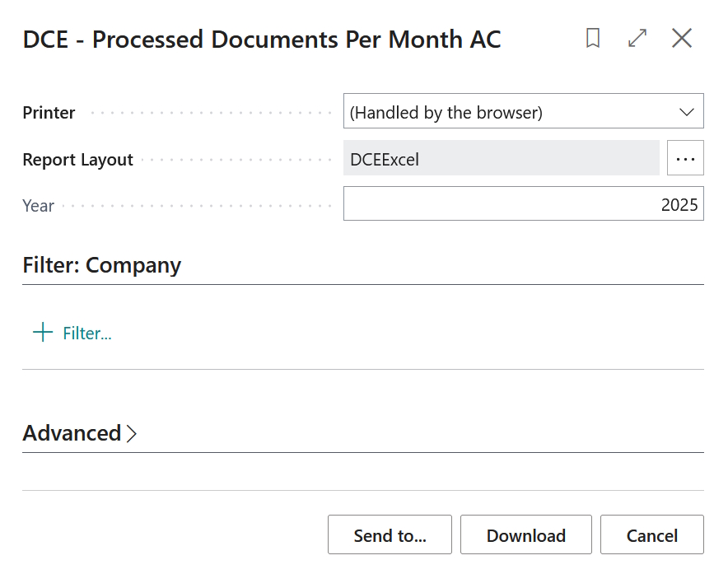Click the diagonal expand arrow icon
Image resolution: width=728 pixels, height=574 pixels.
click(637, 38)
